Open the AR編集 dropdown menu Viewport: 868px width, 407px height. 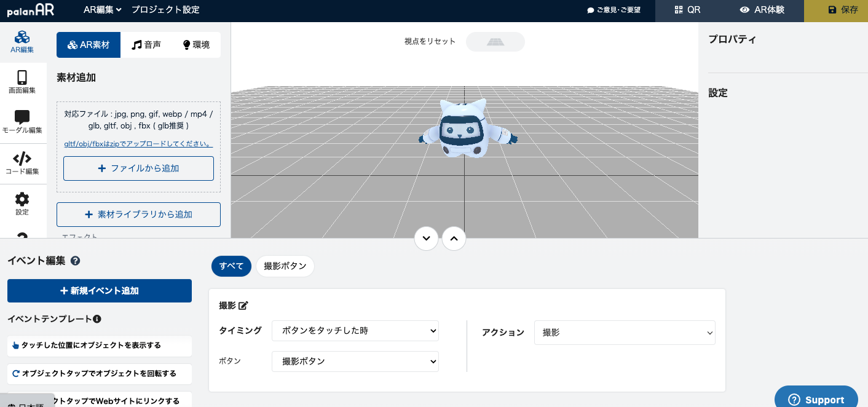(103, 10)
